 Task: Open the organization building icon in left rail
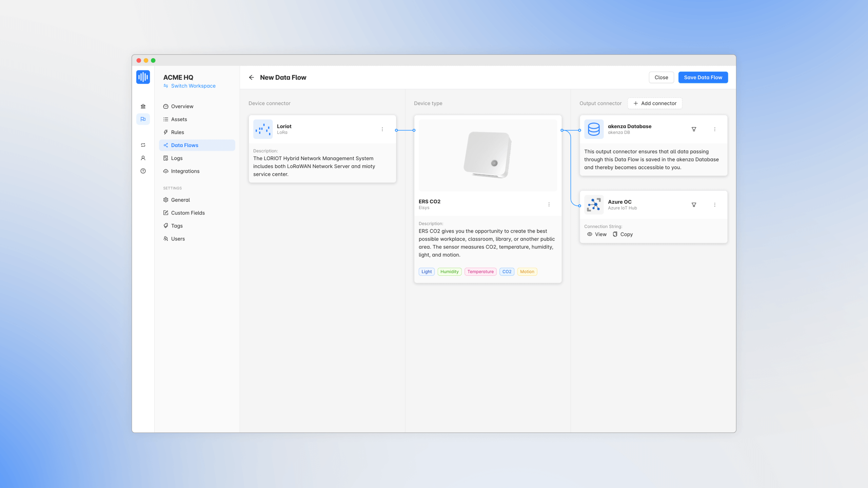coord(143,106)
